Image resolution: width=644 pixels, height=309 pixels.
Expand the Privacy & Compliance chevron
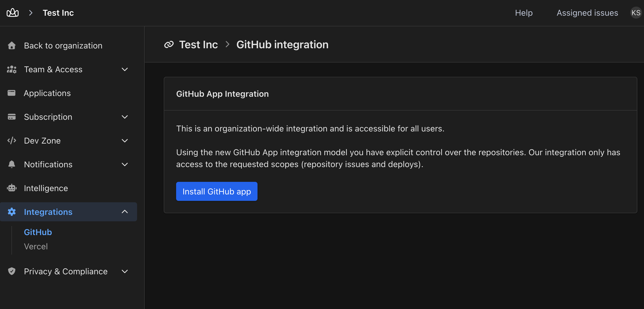click(x=125, y=271)
